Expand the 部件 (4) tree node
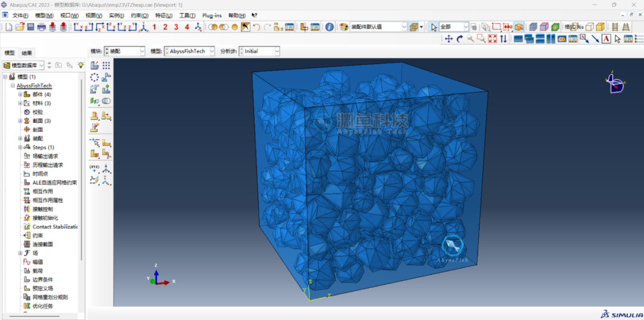This screenshot has height=320, width=644. [20, 94]
